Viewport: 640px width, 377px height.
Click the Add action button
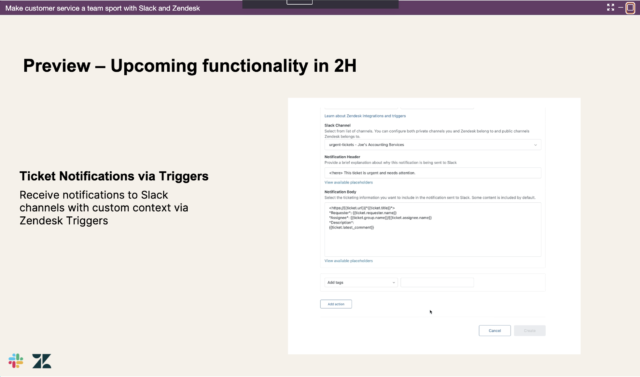point(336,304)
